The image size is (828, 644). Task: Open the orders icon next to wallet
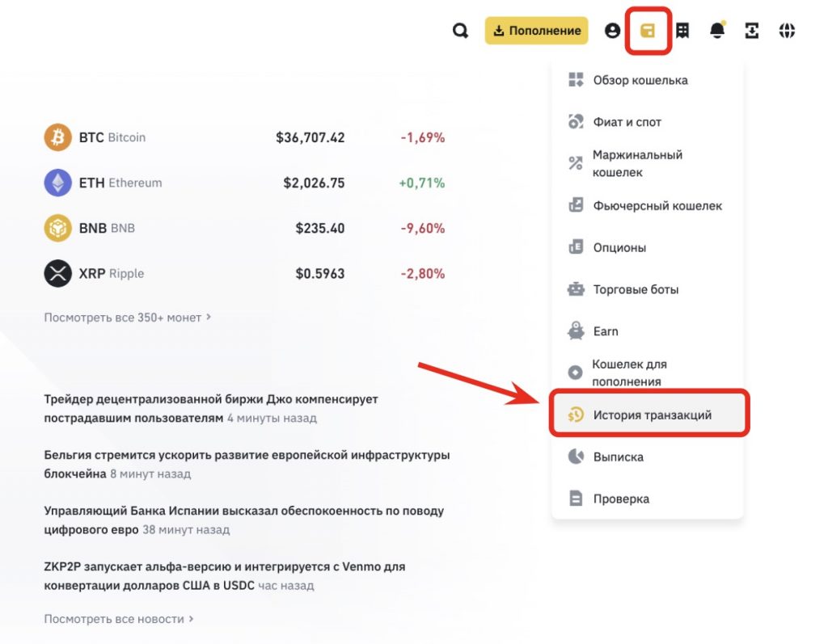pos(682,31)
